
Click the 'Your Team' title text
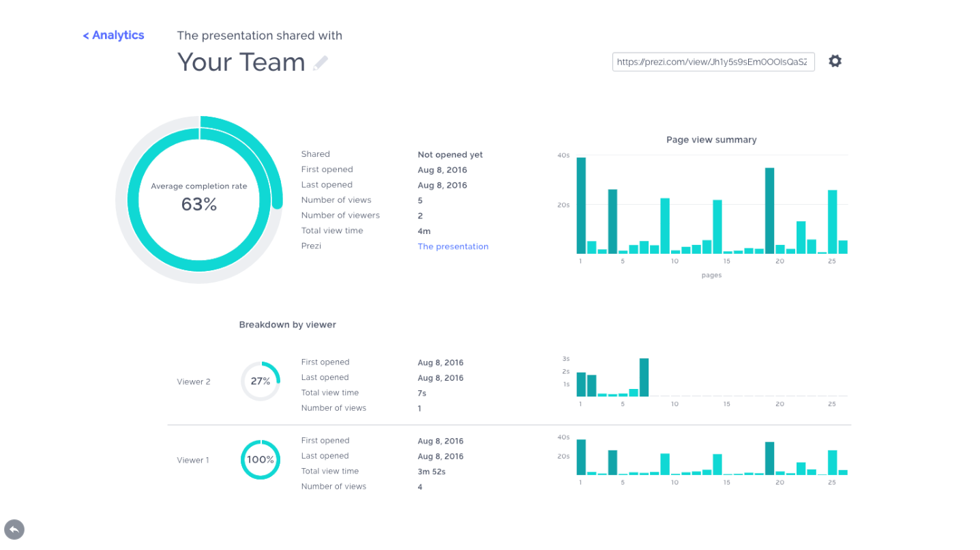(x=241, y=62)
